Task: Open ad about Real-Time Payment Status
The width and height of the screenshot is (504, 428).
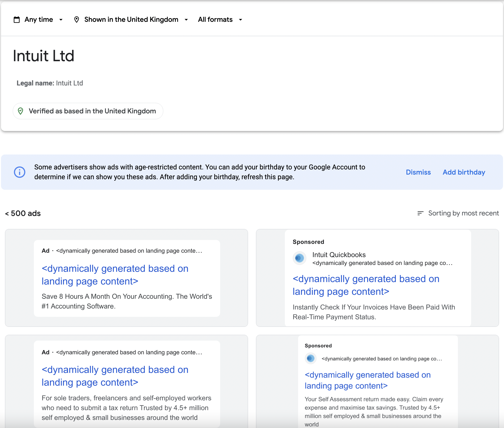Action: pyautogui.click(x=374, y=312)
